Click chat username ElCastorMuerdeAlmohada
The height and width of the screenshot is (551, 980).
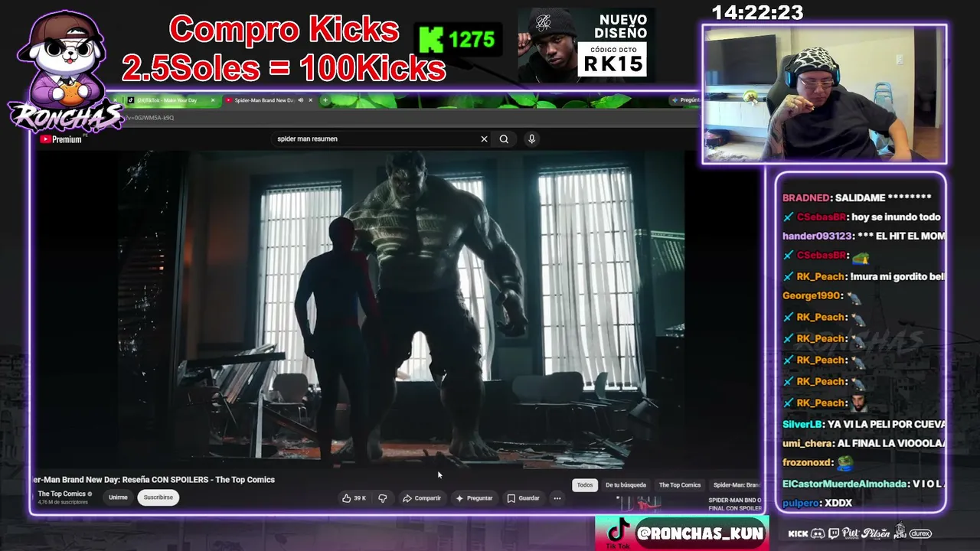click(x=845, y=484)
